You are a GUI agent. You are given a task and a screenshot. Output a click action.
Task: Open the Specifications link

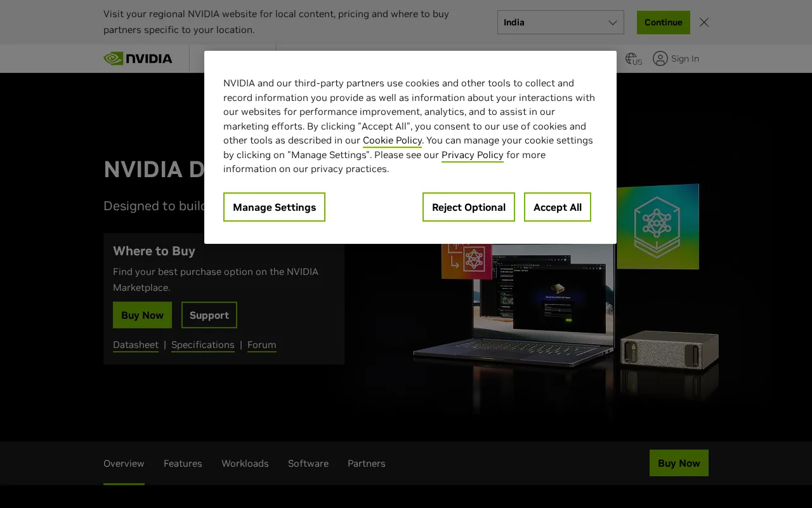pos(203,345)
